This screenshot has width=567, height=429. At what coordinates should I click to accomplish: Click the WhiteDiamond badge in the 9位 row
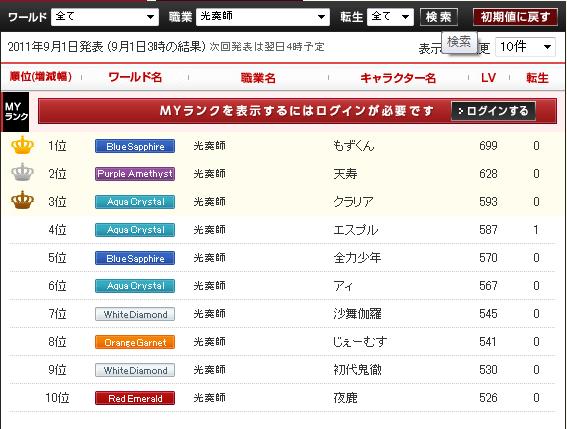[135, 370]
